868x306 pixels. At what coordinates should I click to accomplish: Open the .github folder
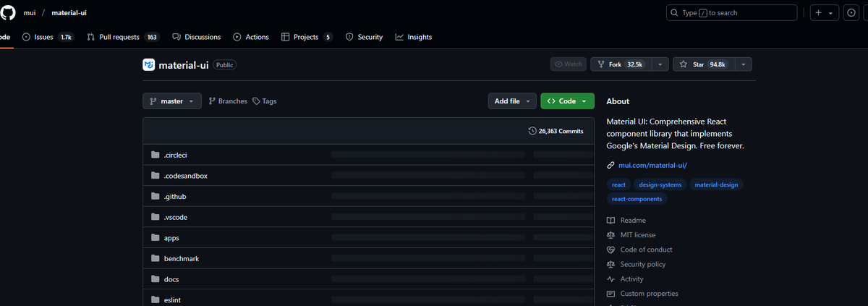click(175, 197)
